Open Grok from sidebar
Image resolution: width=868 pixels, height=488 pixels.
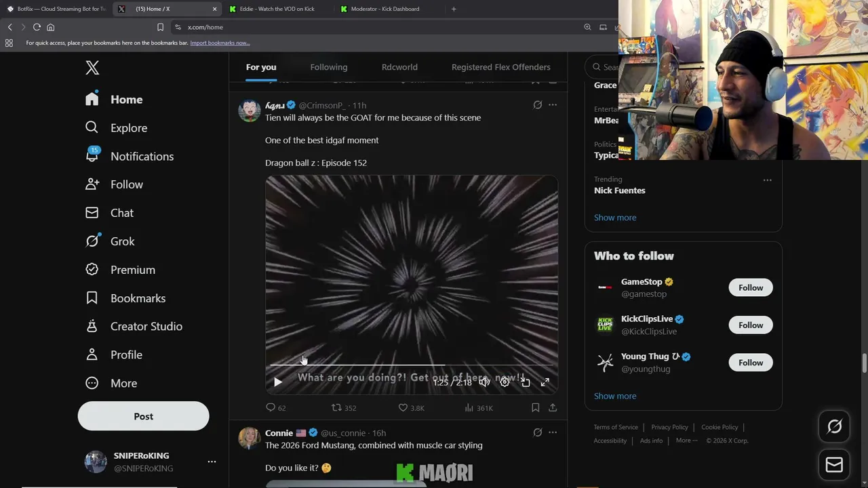(x=110, y=241)
